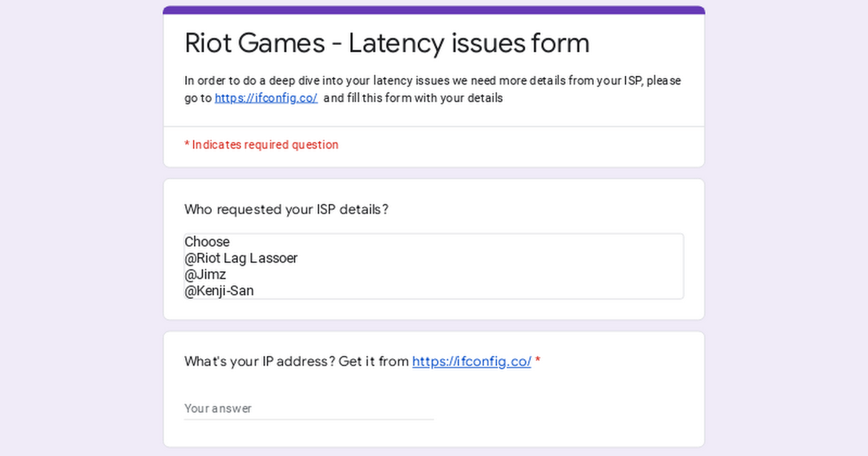Click the "What's your IP address?" question text
868x456 pixels.
(x=297, y=361)
